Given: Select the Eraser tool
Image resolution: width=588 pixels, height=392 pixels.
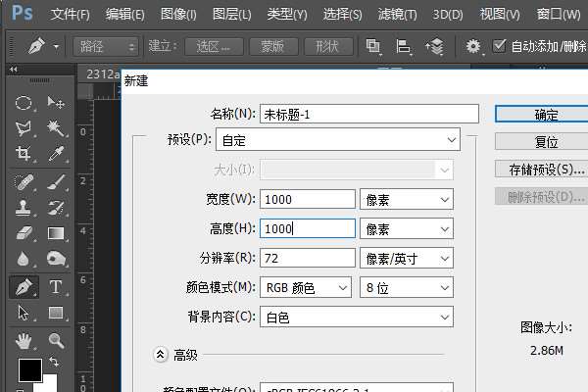Looking at the screenshot, I should (24, 233).
